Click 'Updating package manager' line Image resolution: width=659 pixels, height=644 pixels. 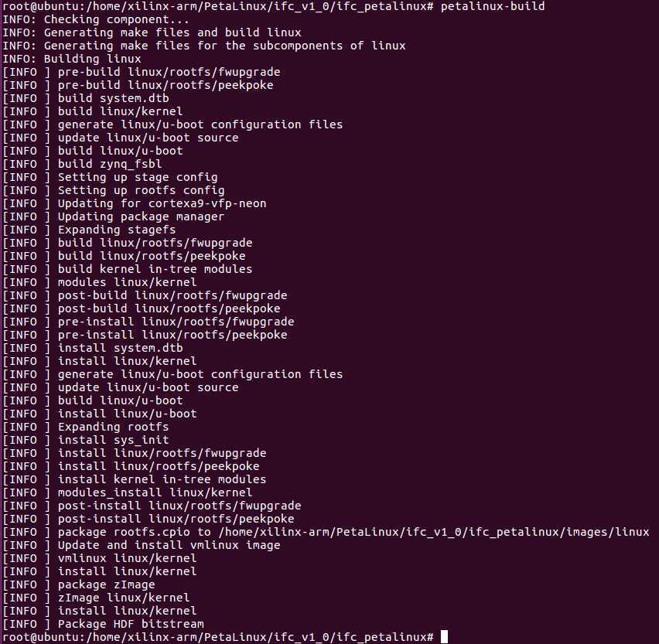pos(114,216)
